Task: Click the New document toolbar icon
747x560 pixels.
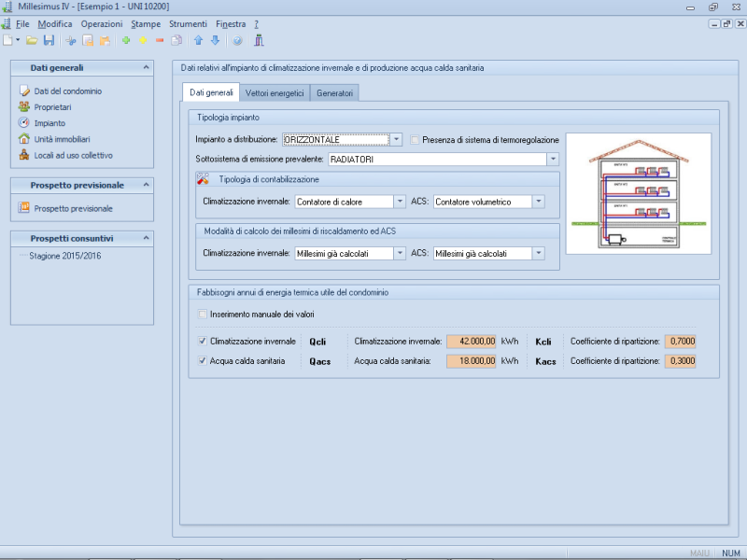Action: pos(7,40)
